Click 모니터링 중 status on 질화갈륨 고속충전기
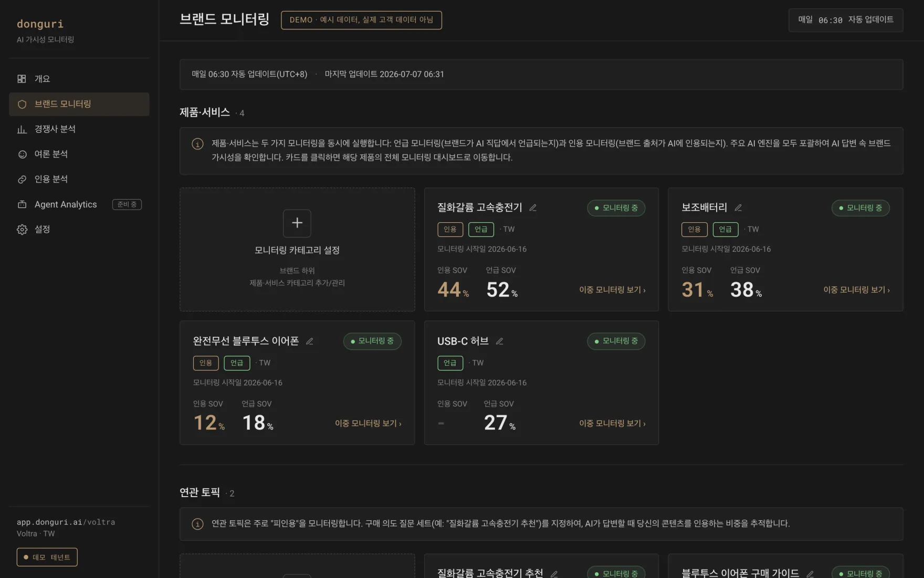 [x=616, y=208]
